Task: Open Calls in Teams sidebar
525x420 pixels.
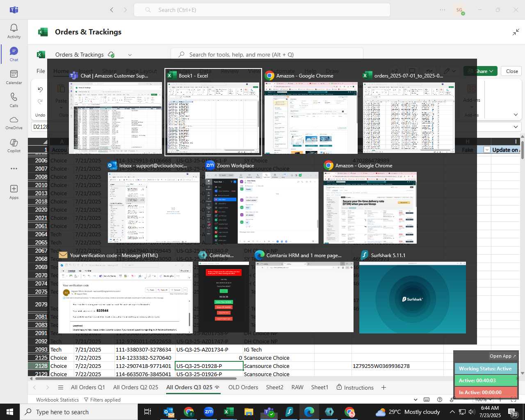Action: [x=14, y=100]
